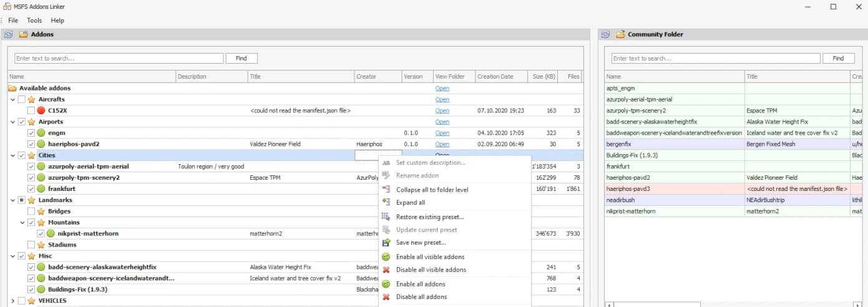The image size is (868, 307).
Task: Collapse the Mountains subfolder
Action: click(22, 223)
